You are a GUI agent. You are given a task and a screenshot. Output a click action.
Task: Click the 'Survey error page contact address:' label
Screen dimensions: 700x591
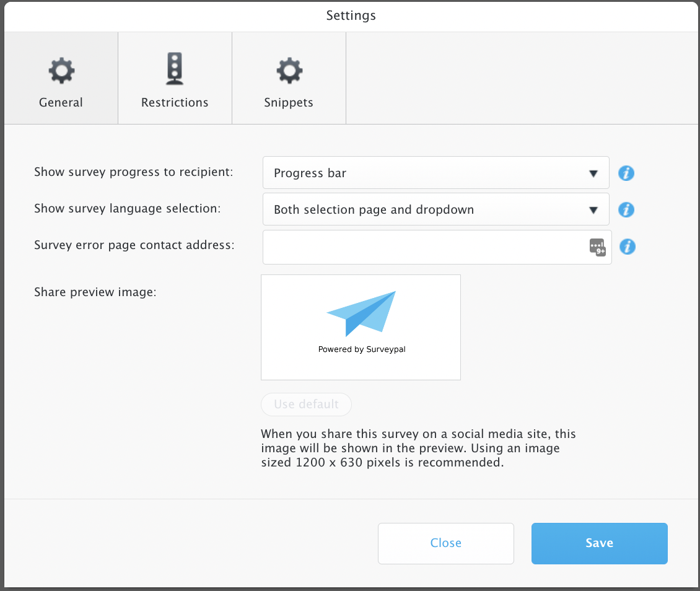(134, 245)
